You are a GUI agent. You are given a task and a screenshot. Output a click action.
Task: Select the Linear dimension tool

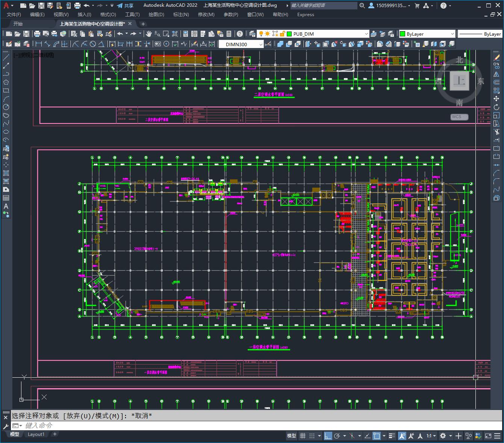click(x=39, y=44)
